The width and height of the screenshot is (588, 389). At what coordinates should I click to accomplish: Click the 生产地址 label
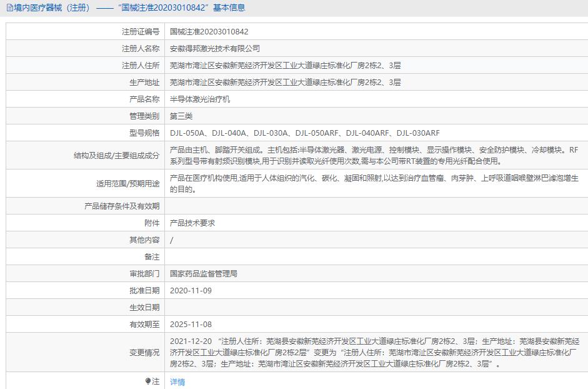point(144,82)
